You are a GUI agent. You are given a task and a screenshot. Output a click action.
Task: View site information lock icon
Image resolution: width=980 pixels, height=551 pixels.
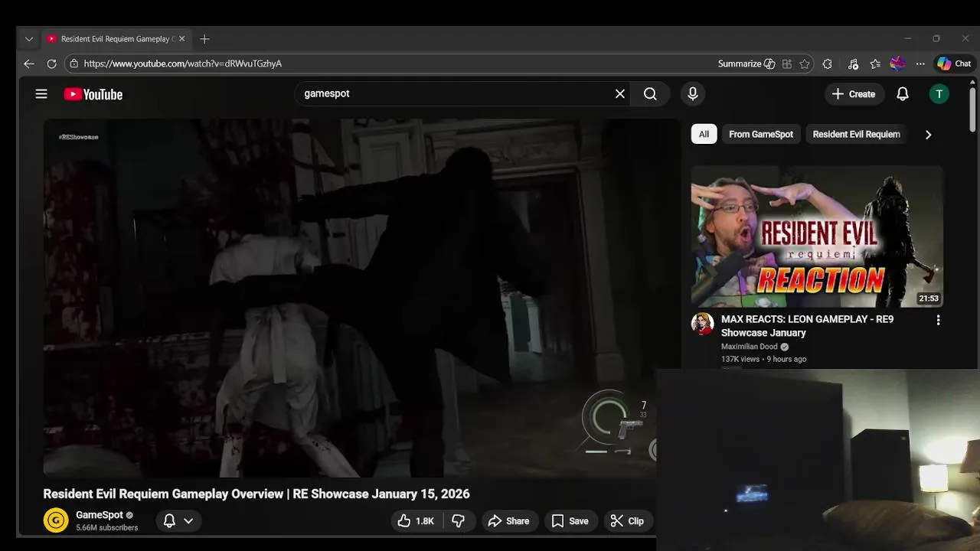[x=73, y=64]
